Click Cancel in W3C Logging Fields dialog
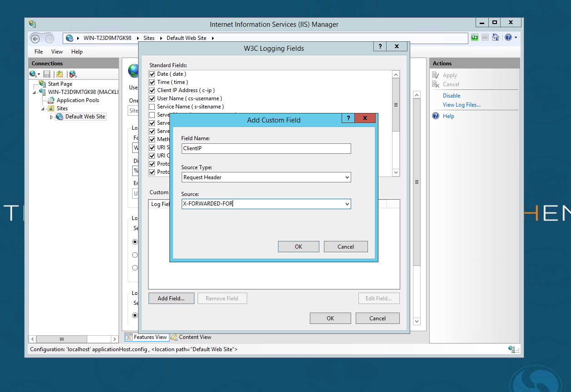This screenshot has width=571, height=392. (x=377, y=318)
